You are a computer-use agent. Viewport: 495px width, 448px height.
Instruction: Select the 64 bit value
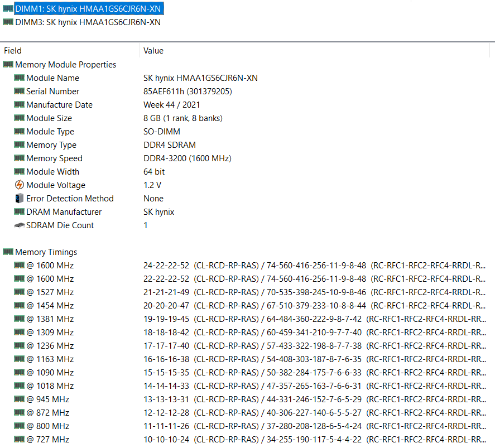pyautogui.click(x=154, y=172)
